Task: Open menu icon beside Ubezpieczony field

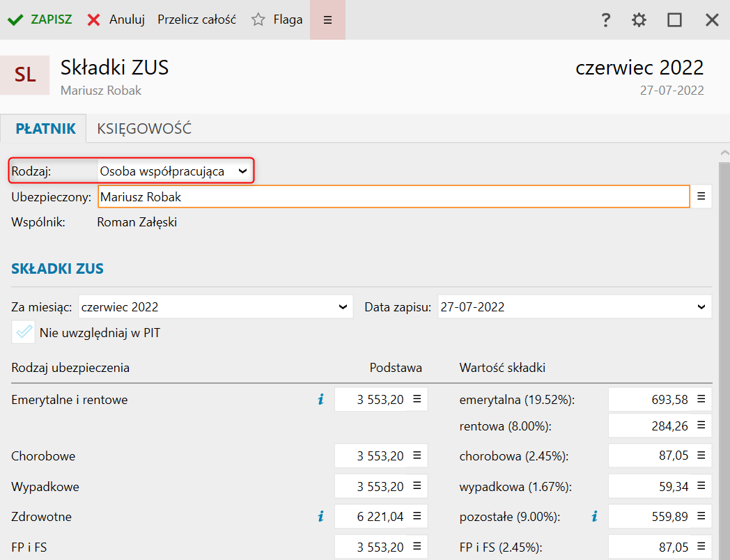Action: tap(701, 196)
